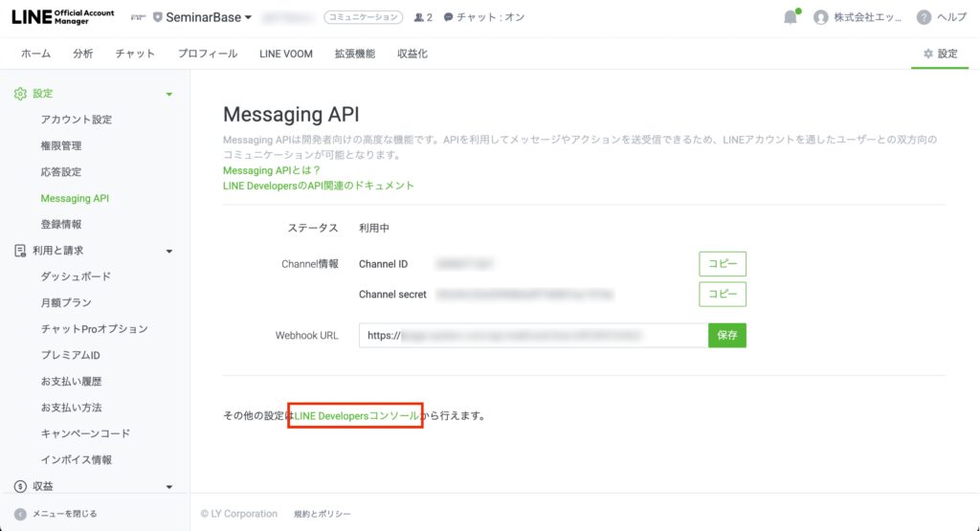The height and width of the screenshot is (531, 980).
Task: Click the settings gear icon in sidebar
Action: point(20,94)
